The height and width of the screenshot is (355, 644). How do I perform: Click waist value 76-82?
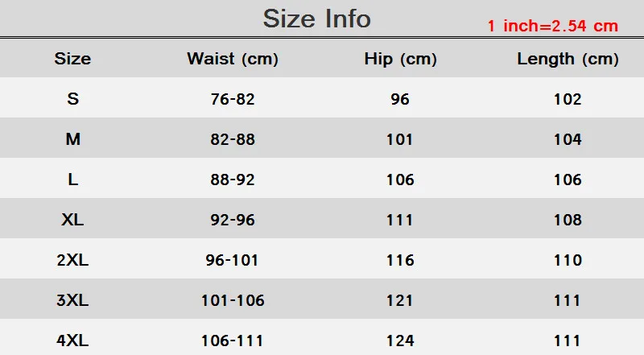pyautogui.click(x=233, y=100)
